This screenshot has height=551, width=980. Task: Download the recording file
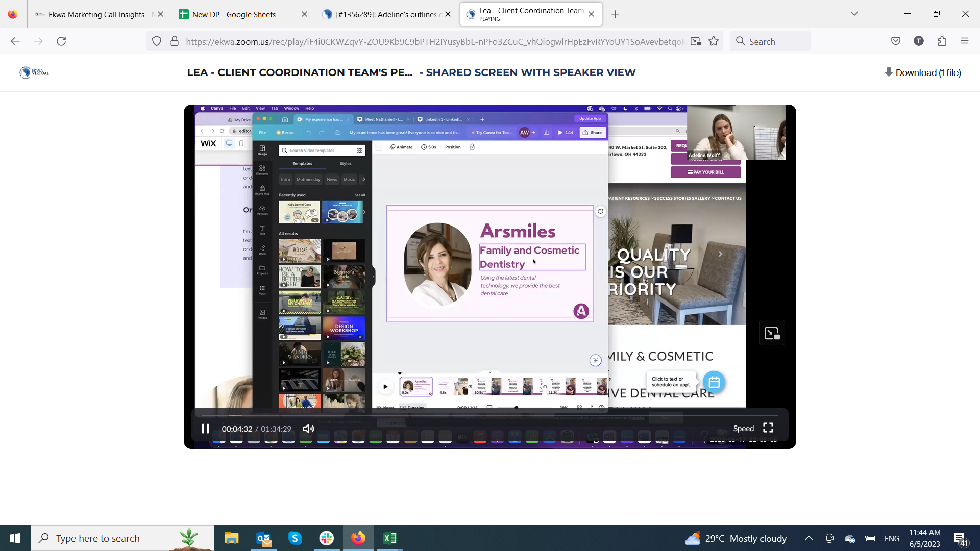point(923,73)
